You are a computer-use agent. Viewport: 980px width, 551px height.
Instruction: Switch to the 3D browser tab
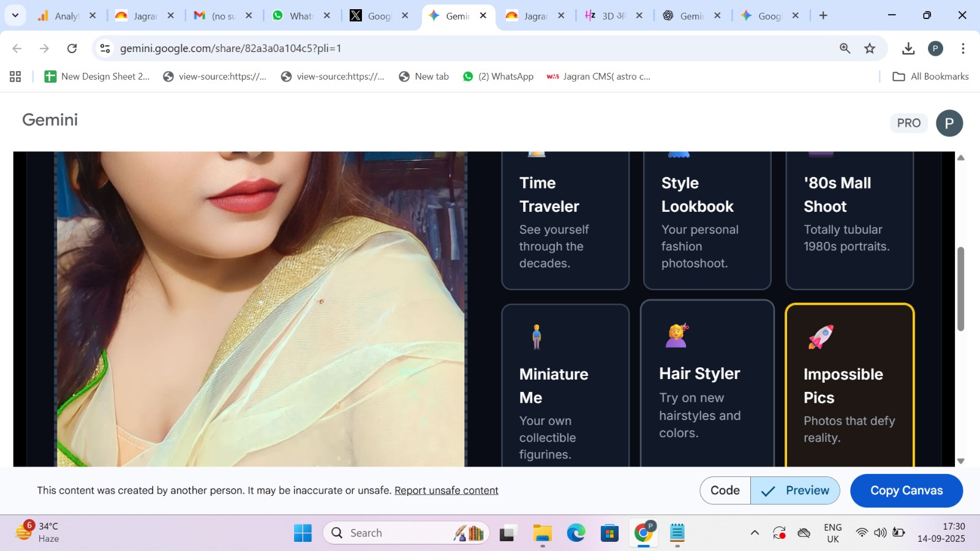point(606,16)
